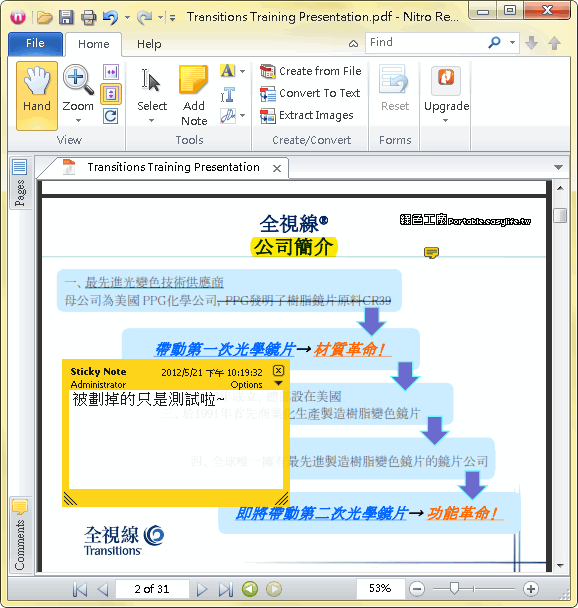
Task: Select Transitions Training Presentation document tab
Action: pyautogui.click(x=173, y=167)
